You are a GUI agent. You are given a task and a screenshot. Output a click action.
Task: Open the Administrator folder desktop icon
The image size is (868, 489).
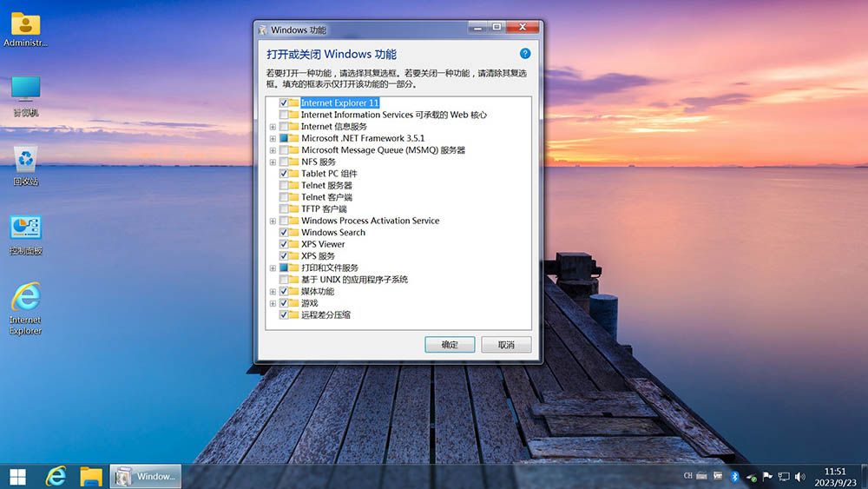(25, 29)
